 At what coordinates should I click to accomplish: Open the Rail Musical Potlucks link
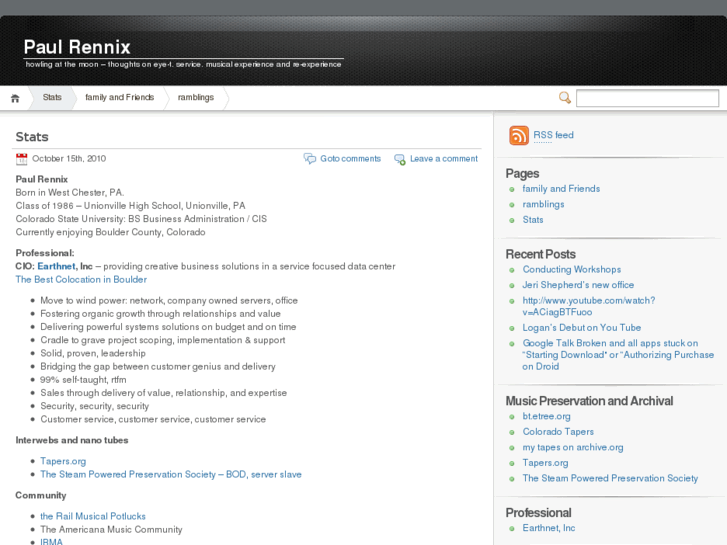(93, 516)
